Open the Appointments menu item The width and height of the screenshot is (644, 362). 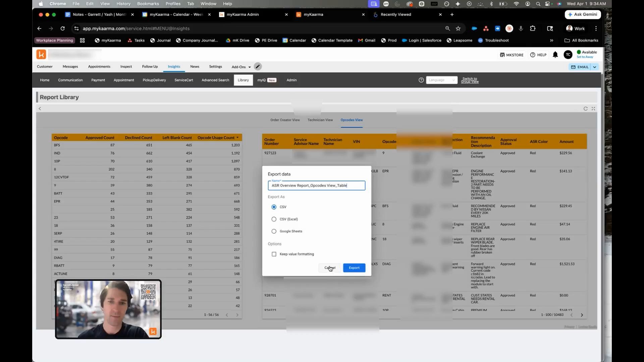click(99, 67)
